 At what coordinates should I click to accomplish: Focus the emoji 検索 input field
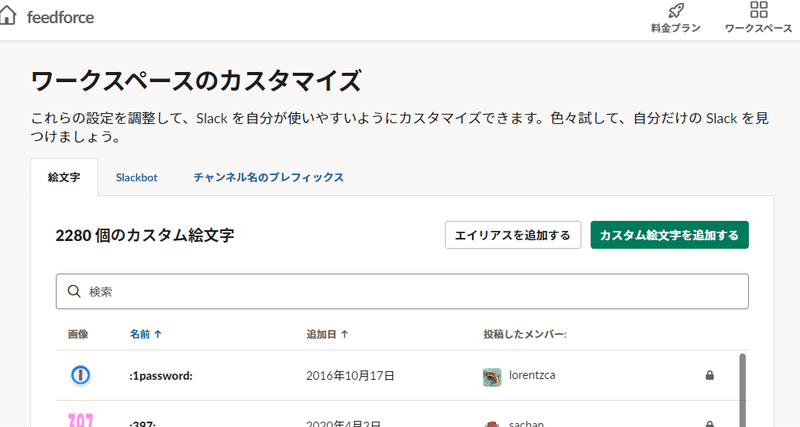pos(402,291)
